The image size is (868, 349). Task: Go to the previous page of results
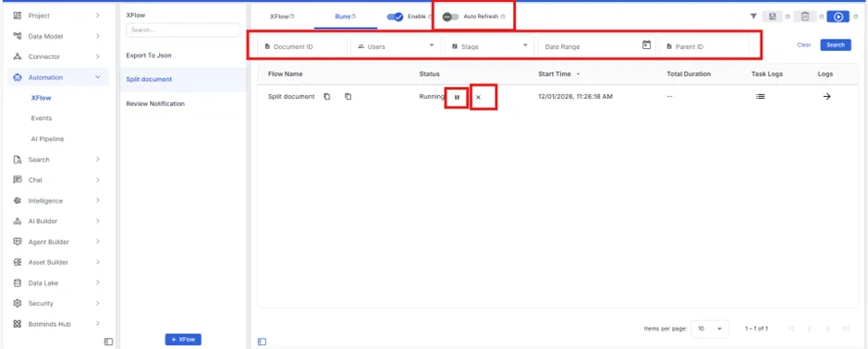point(810,329)
